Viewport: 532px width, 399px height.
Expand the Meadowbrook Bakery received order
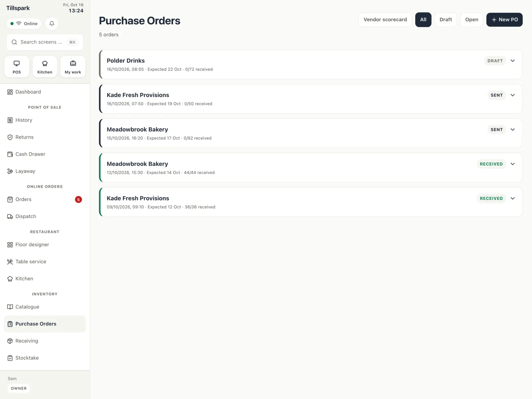(x=513, y=164)
